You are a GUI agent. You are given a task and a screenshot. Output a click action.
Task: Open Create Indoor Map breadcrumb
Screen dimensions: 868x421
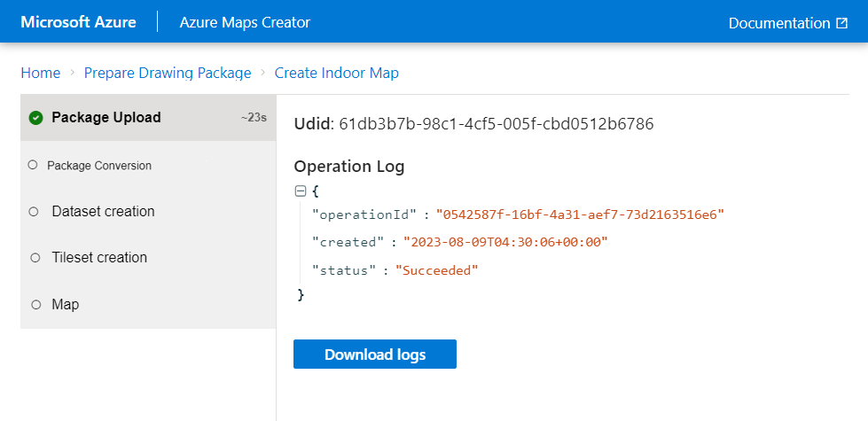[x=337, y=73]
